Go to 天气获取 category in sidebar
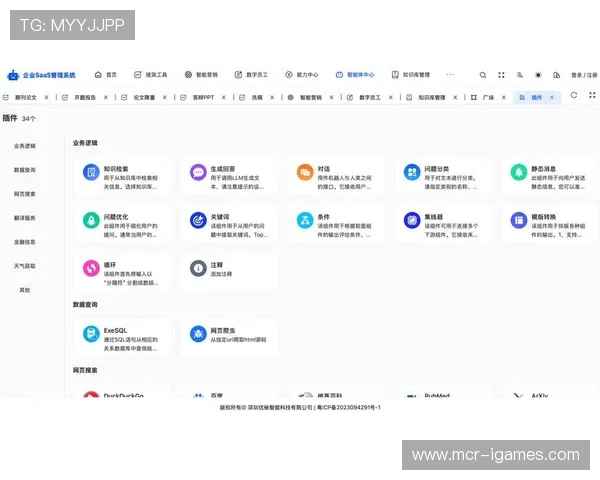Screen dimensions: 600x480 (x=25, y=266)
